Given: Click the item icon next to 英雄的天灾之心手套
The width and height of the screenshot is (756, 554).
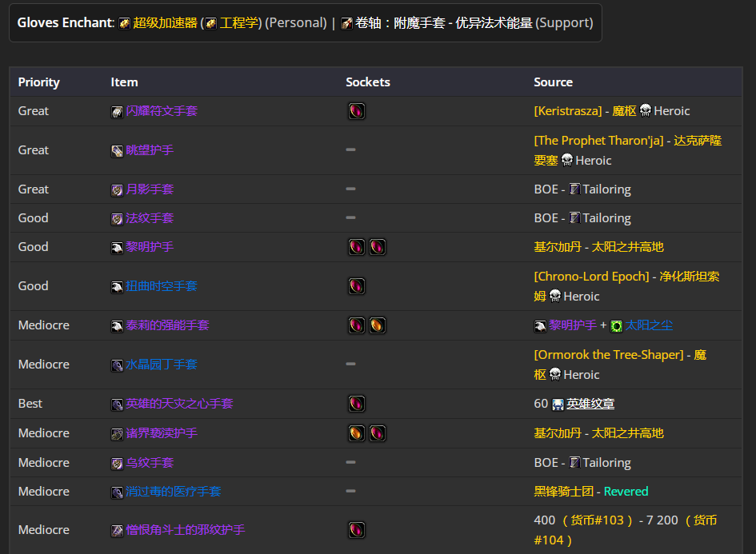Looking at the screenshot, I should (x=117, y=405).
